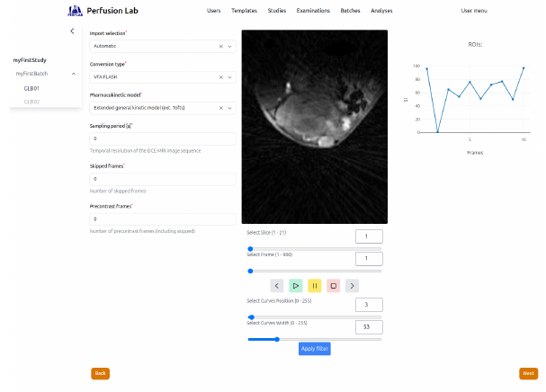Clear the Conversion type value
The image size is (546, 392).
(x=220, y=77)
